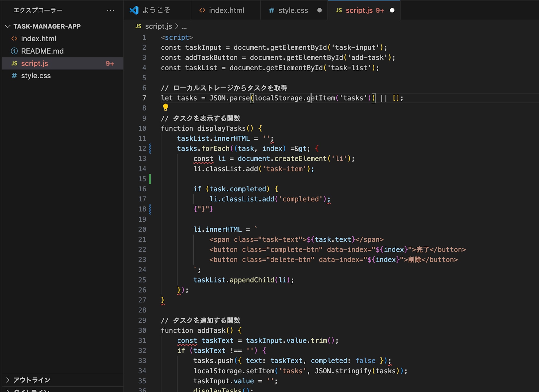This screenshot has width=539, height=392.
Task: Click 'addTask' function name on line 30
Action: [x=211, y=331]
